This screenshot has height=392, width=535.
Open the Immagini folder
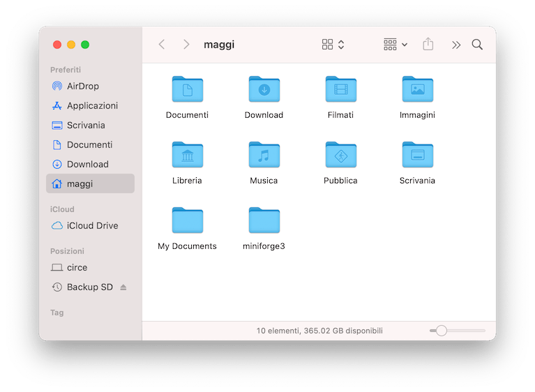point(417,89)
